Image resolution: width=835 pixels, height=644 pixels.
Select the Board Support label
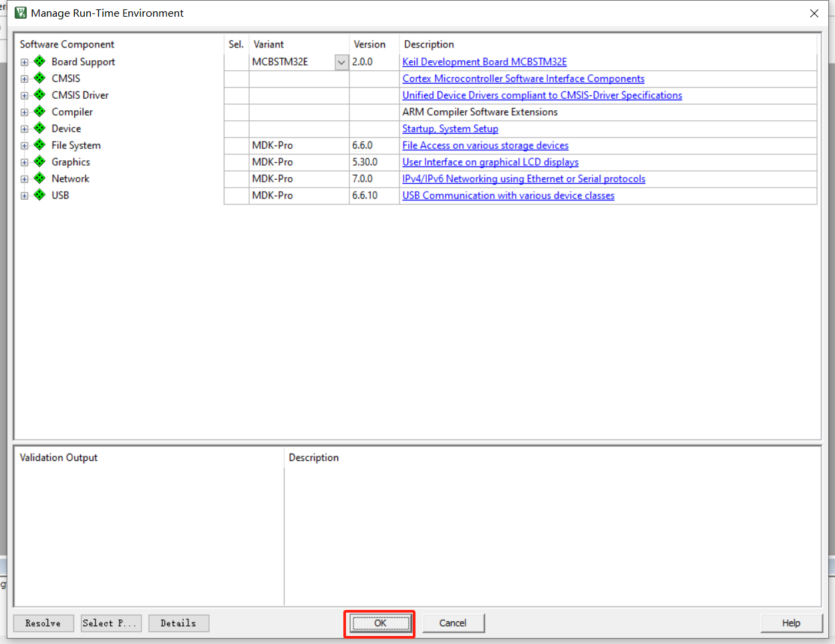click(83, 61)
